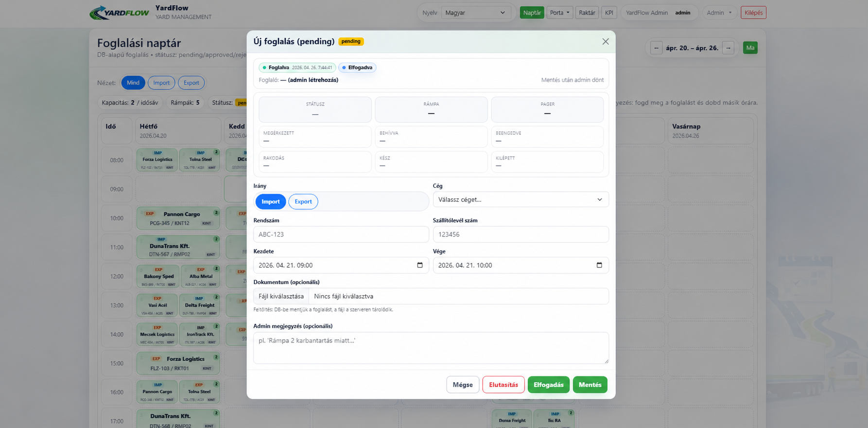Open the Nyelv language dropdown

coord(476,13)
